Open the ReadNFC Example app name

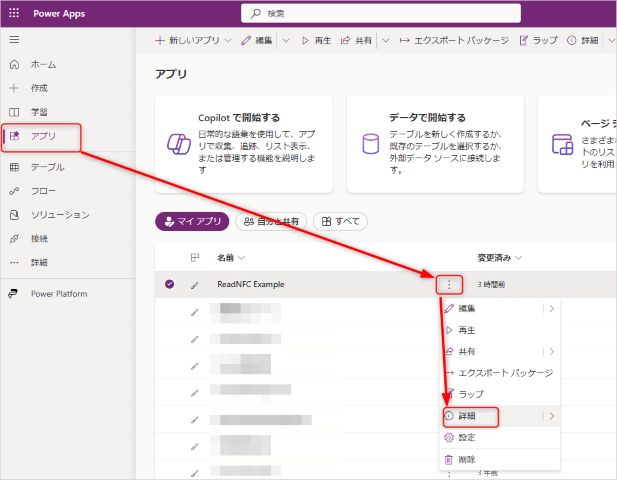[x=251, y=284]
